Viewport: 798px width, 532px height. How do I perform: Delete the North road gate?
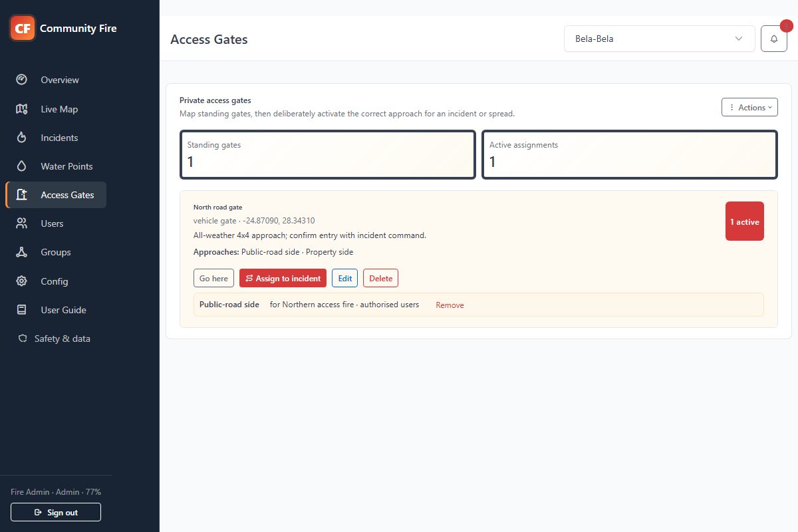[380, 278]
